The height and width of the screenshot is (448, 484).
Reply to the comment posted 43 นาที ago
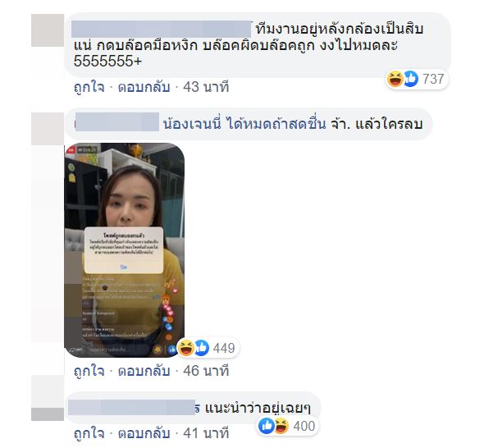click(x=144, y=87)
